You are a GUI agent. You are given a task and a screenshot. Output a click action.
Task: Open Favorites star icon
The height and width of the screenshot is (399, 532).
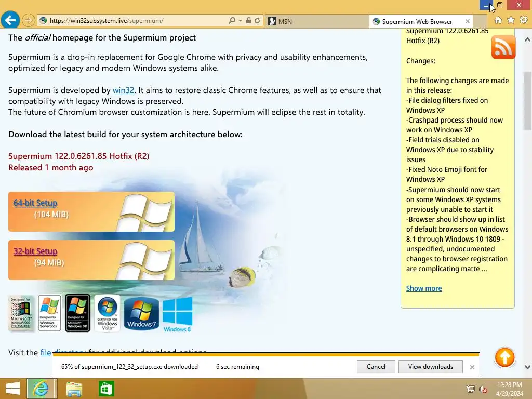(511, 20)
